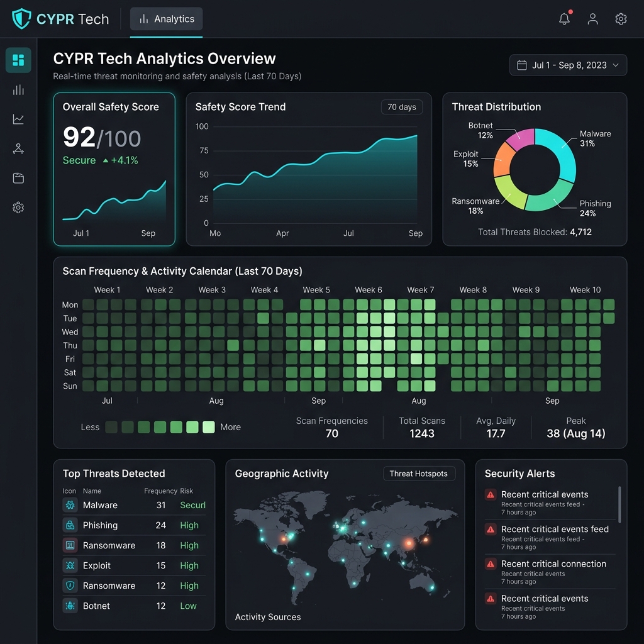Open Recent critical events feed alert

[550, 538]
